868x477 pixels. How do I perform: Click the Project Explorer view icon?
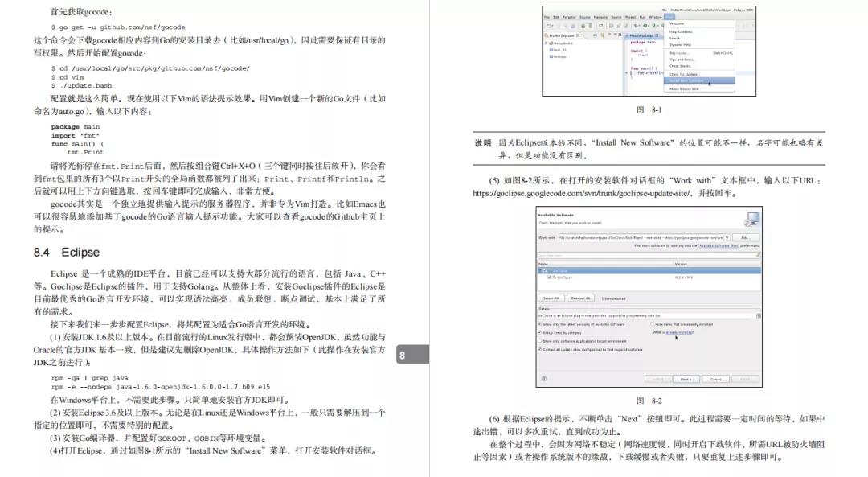click(547, 35)
